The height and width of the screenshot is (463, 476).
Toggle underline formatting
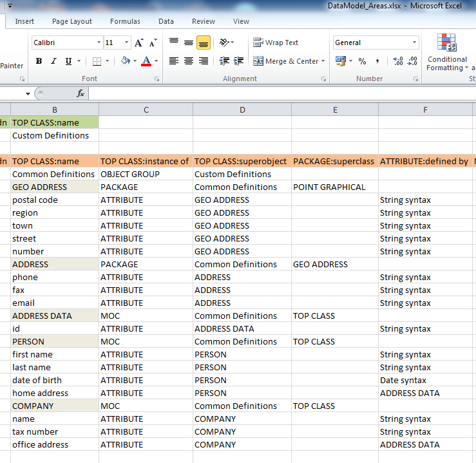68,61
